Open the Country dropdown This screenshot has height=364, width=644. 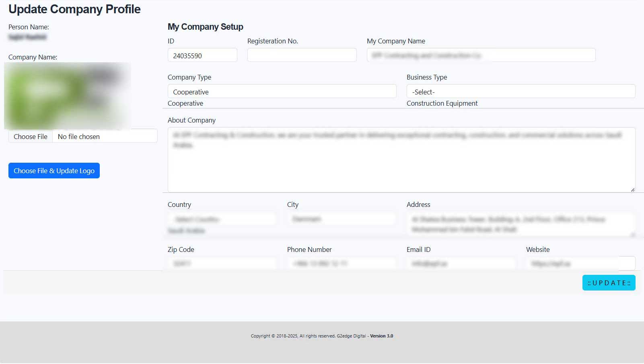coord(222,219)
